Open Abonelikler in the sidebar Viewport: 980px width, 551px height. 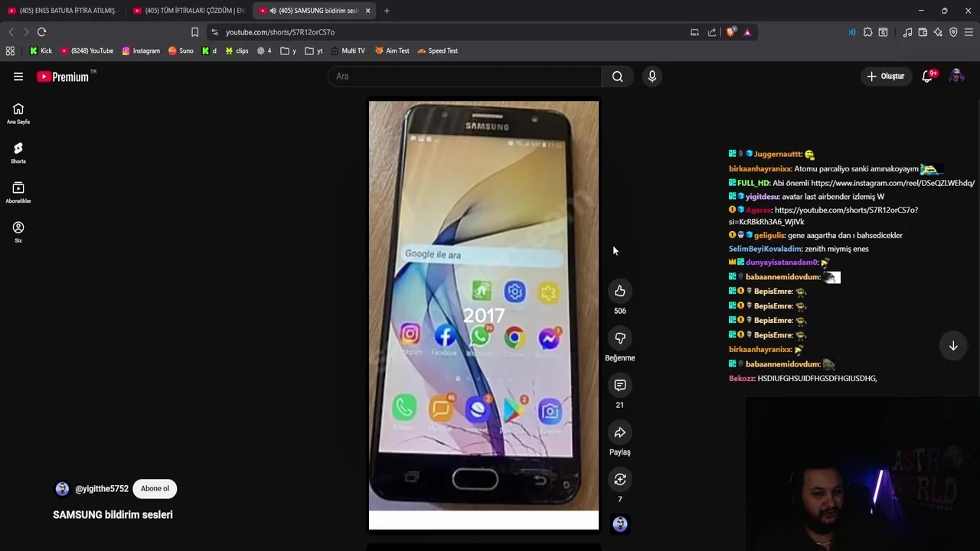point(18,193)
